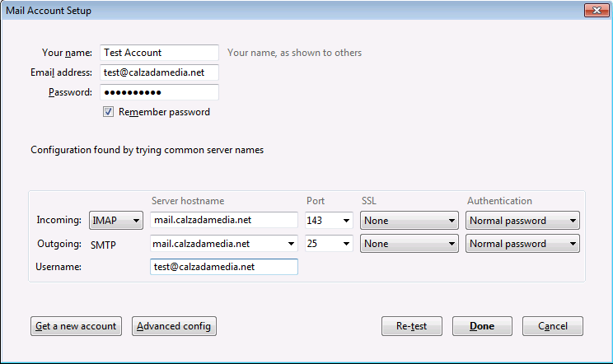Image resolution: width=613 pixels, height=364 pixels.
Task: Click the Get a new account button
Action: tap(77, 326)
